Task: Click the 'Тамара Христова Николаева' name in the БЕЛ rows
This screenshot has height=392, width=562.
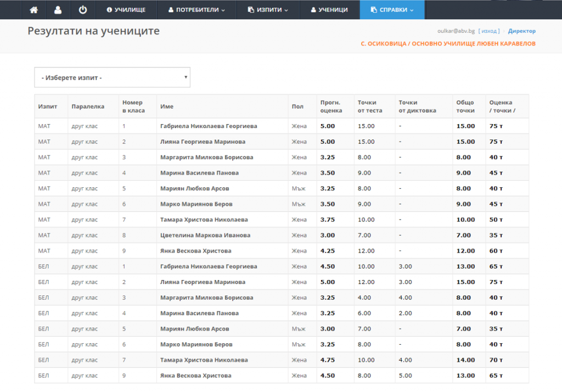Action: (x=204, y=360)
